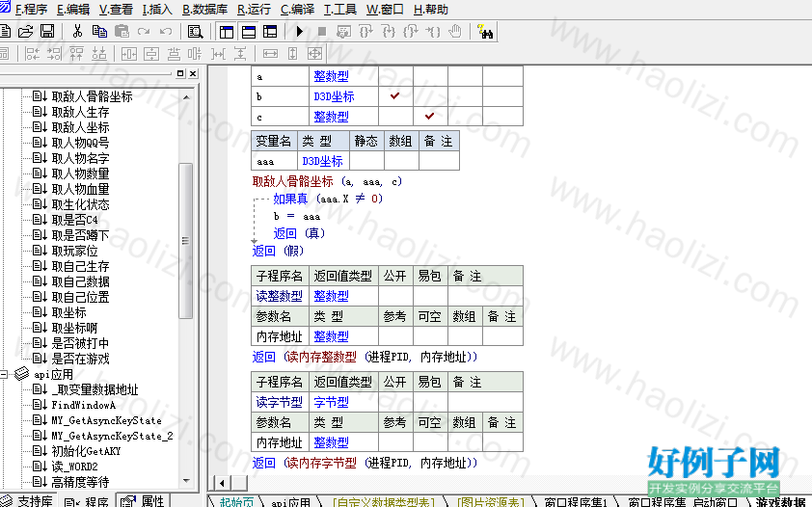Select 取敌人骨骼坐标 in the tree
This screenshot has width=812, height=507.
(x=93, y=96)
